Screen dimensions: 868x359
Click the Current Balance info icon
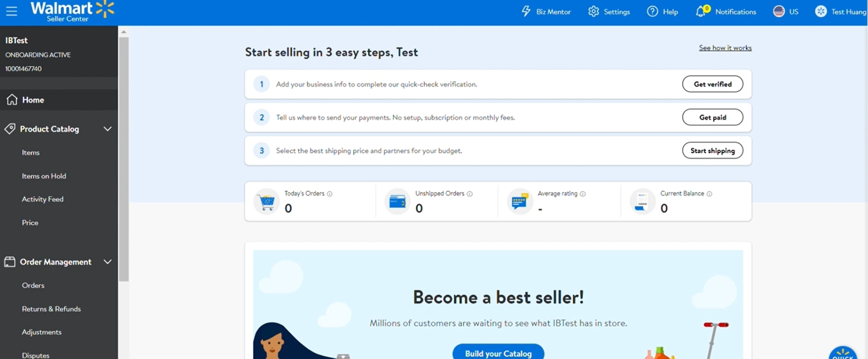point(709,194)
